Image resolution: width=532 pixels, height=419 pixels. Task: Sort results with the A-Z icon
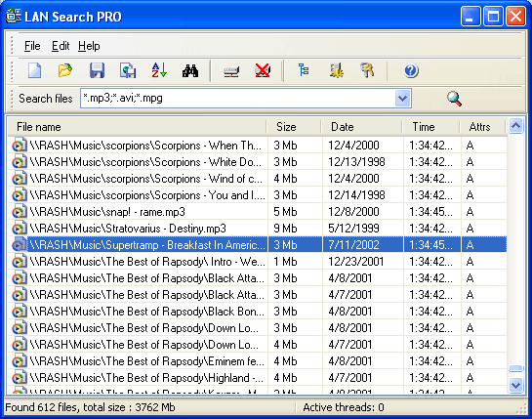159,70
